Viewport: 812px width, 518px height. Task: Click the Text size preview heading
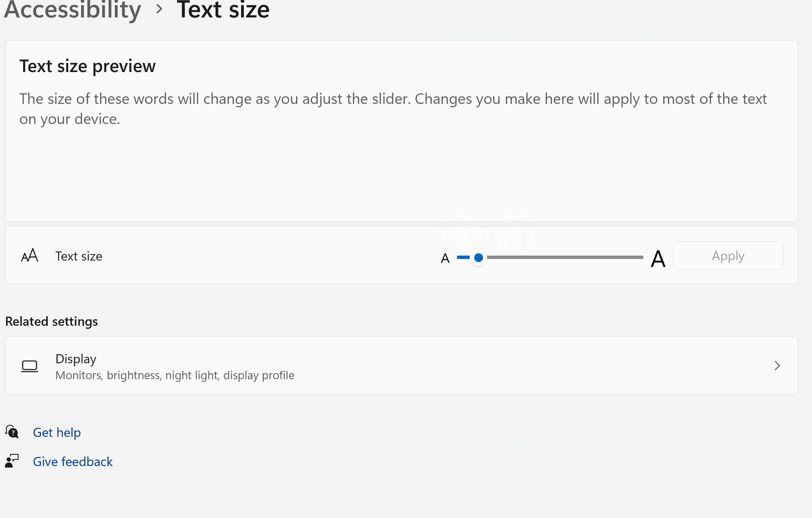click(88, 66)
